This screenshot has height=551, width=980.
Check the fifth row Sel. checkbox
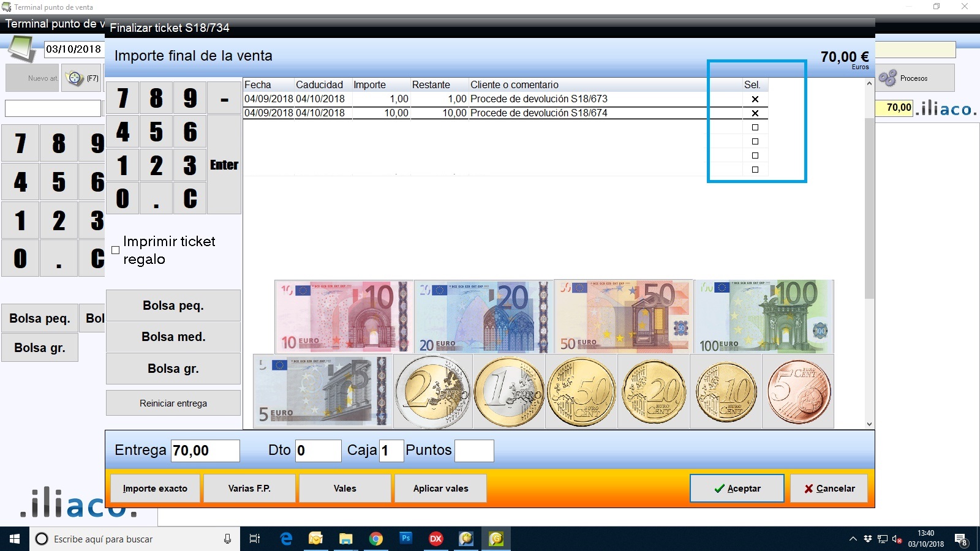[755, 156]
